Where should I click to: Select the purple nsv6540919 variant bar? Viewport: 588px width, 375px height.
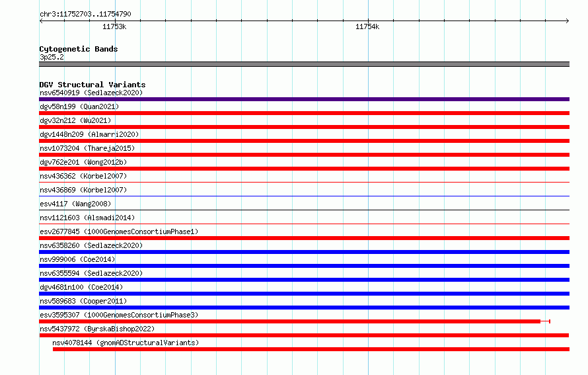[x=304, y=99]
